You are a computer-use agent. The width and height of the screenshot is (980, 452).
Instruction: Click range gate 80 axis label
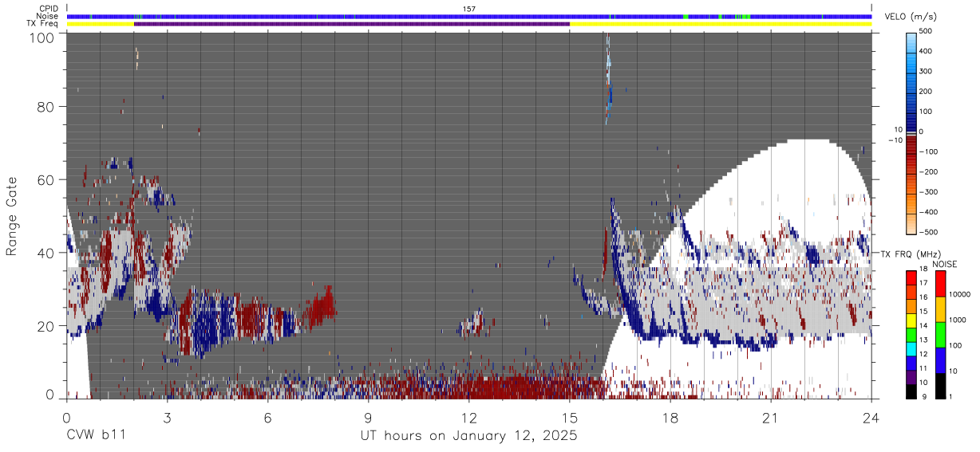tap(46, 107)
